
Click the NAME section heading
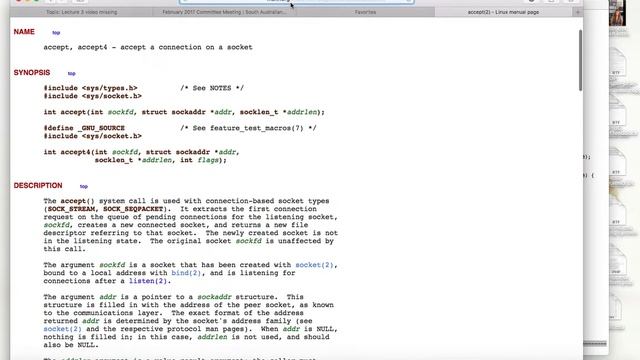[24, 32]
